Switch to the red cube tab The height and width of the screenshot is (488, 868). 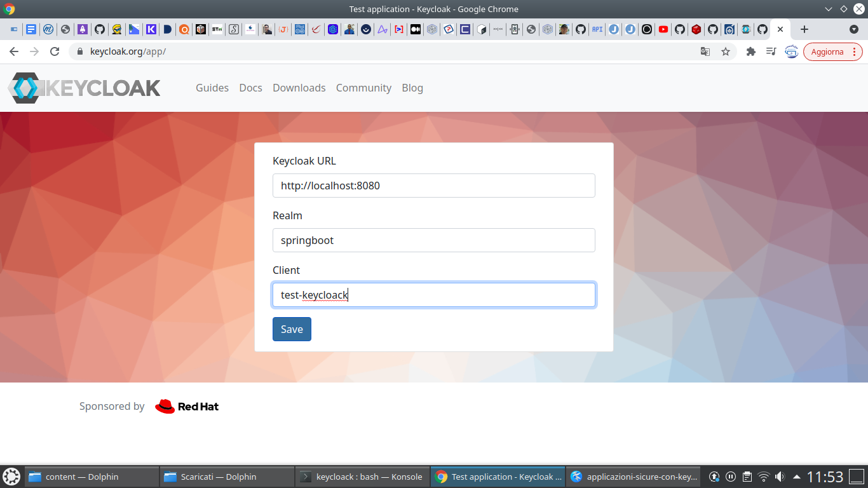[x=696, y=29]
